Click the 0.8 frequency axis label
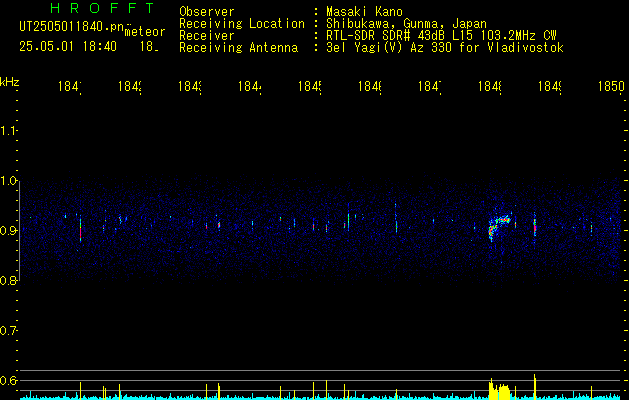This screenshot has width=629, height=400. (x=8, y=280)
